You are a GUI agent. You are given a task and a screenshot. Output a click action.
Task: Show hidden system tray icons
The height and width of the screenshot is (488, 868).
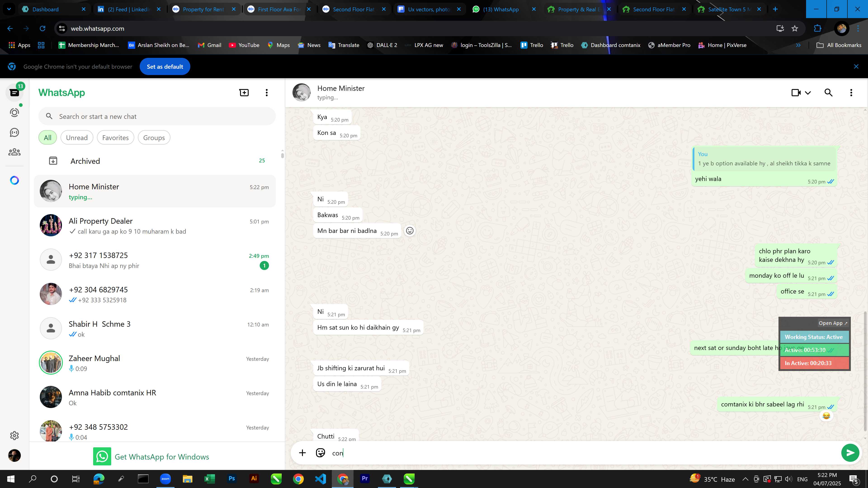745,479
